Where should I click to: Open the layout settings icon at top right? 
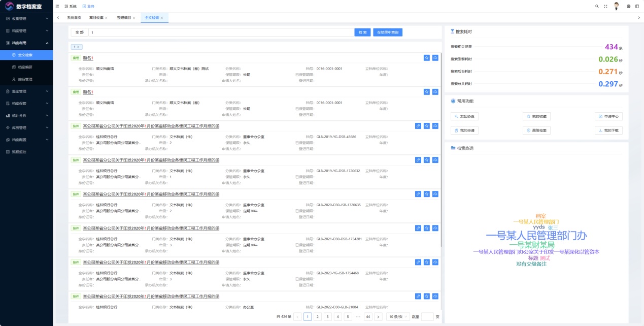click(x=637, y=6)
